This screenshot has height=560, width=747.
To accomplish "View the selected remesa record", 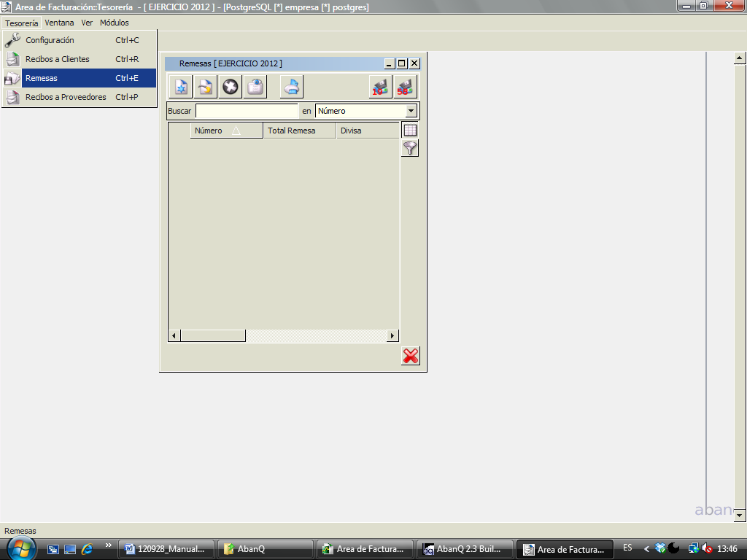I will [x=255, y=87].
